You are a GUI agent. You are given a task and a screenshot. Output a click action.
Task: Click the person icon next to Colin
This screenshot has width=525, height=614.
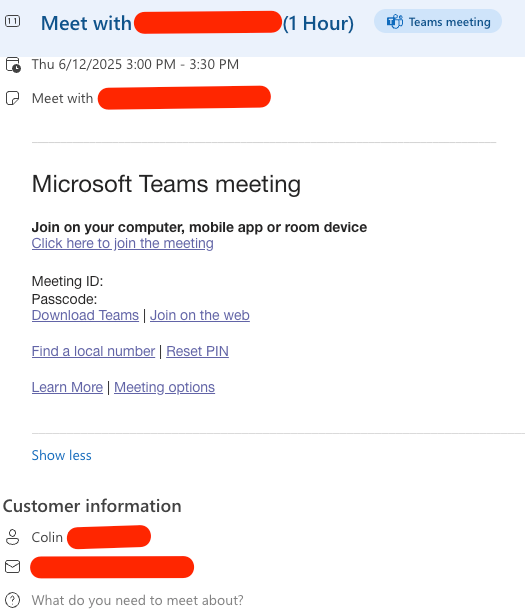[13, 537]
